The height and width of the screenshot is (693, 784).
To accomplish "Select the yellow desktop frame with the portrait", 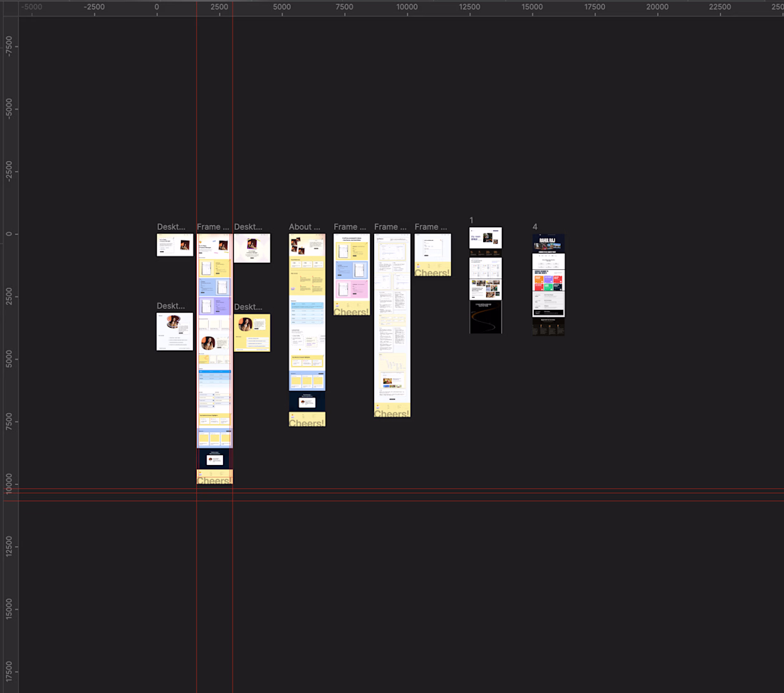I will coord(252,333).
